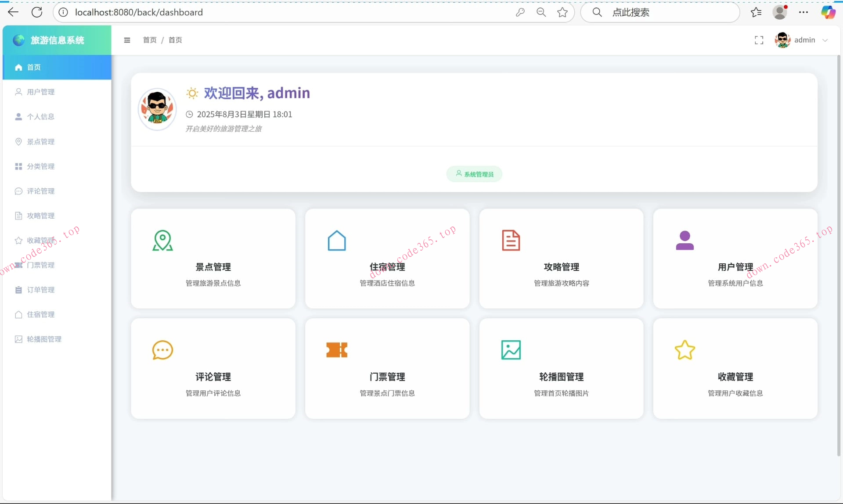Click the 攻略管理 document icon on its card
Screen dimensions: 843x504
click(x=511, y=240)
